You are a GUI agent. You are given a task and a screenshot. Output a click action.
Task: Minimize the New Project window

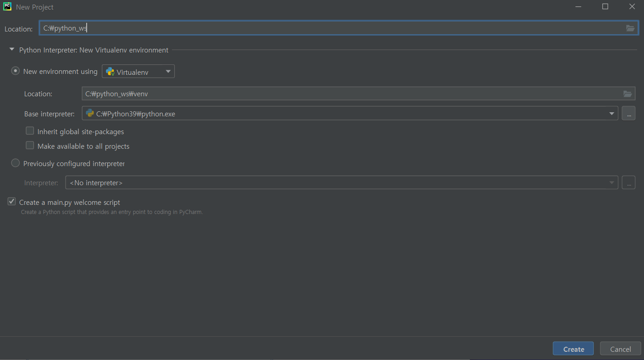click(578, 7)
